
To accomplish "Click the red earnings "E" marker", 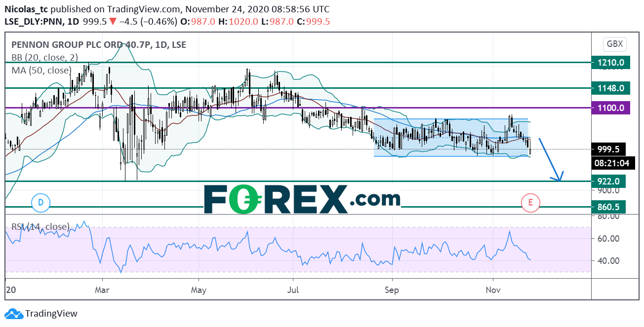I will point(531,202).
